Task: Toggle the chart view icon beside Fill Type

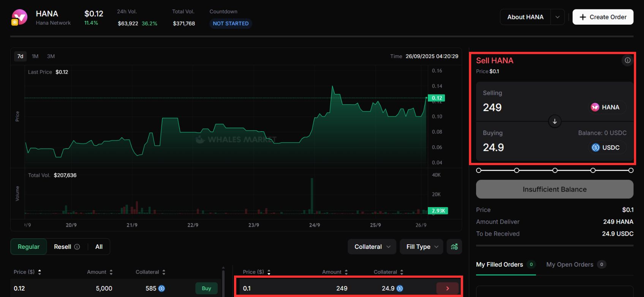Action: (x=454, y=247)
